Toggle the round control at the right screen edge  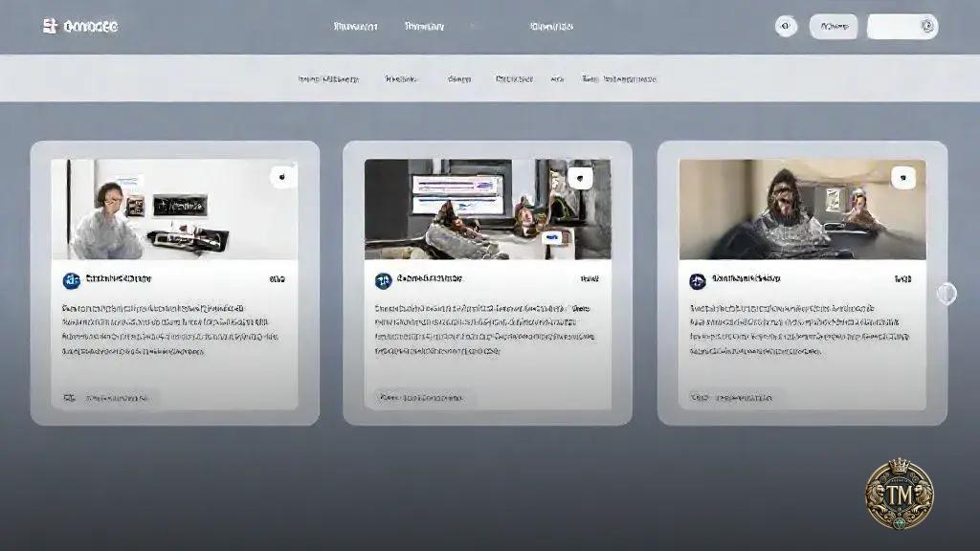[x=947, y=294]
